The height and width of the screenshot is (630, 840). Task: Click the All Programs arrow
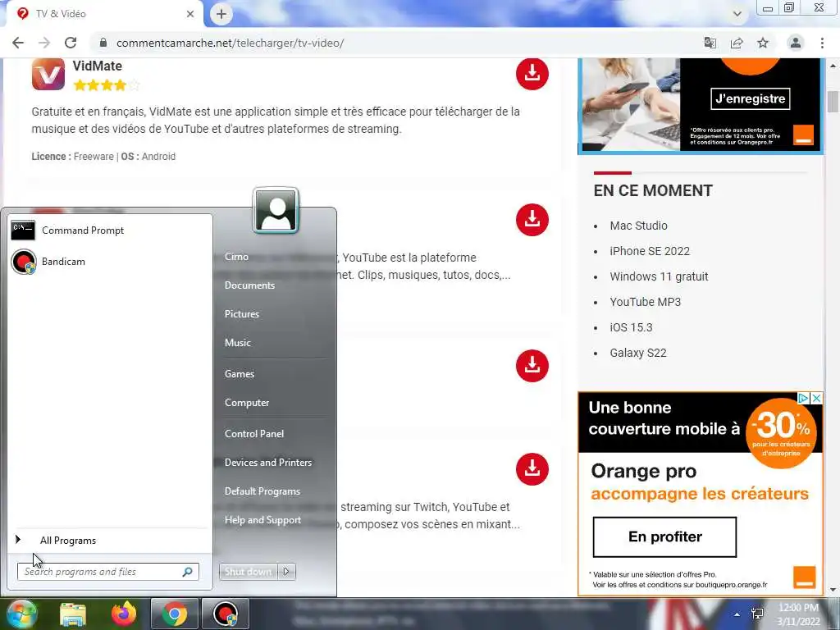pyautogui.click(x=18, y=540)
